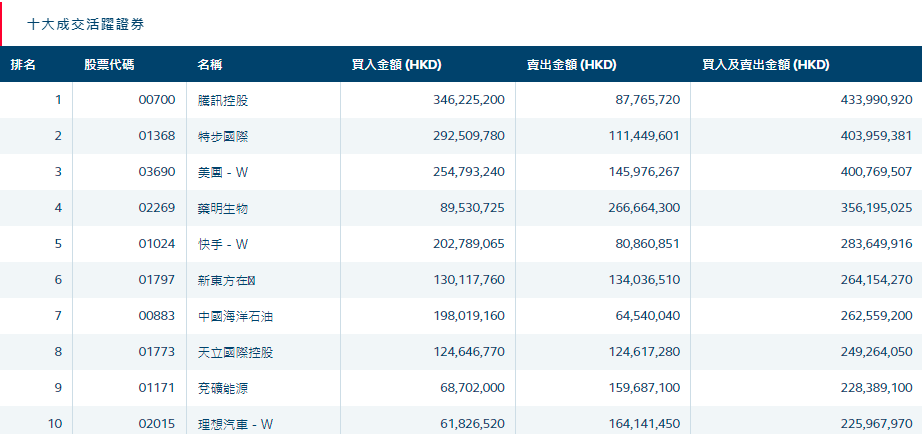The width and height of the screenshot is (922, 434).
Task: Click buy amount 292,509,780
Action: coord(469,136)
